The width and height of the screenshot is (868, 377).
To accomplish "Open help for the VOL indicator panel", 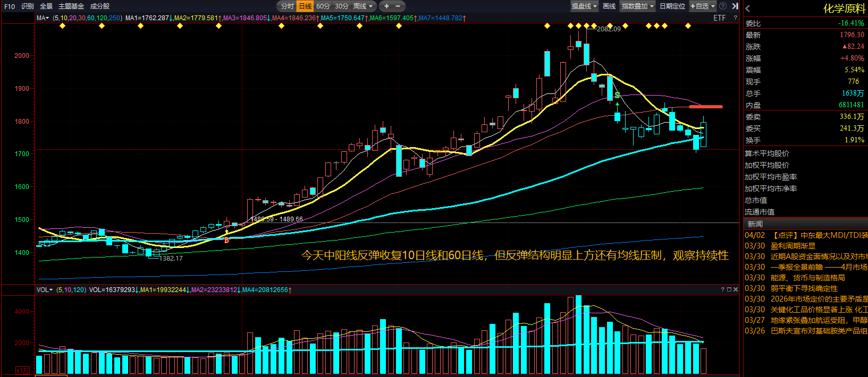I will click(723, 289).
